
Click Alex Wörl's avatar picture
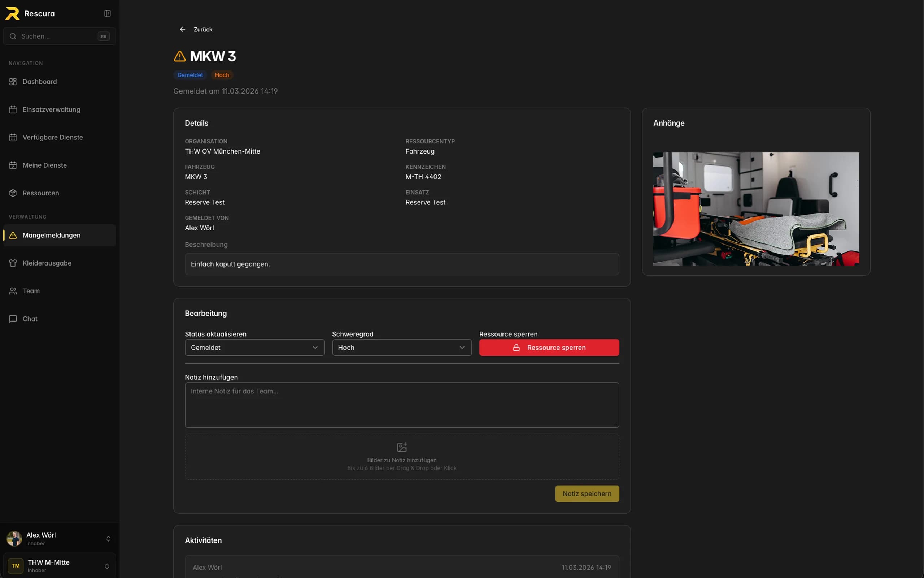(14, 538)
